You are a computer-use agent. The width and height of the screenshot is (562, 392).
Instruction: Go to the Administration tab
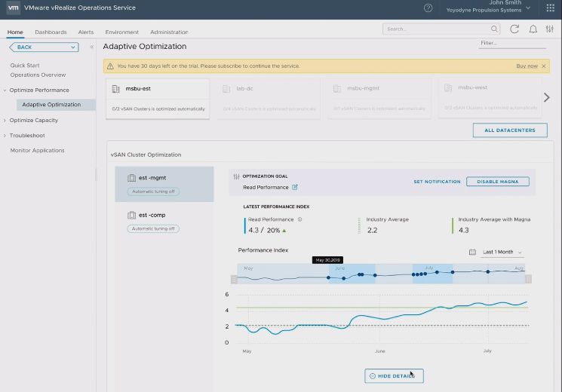(x=169, y=32)
